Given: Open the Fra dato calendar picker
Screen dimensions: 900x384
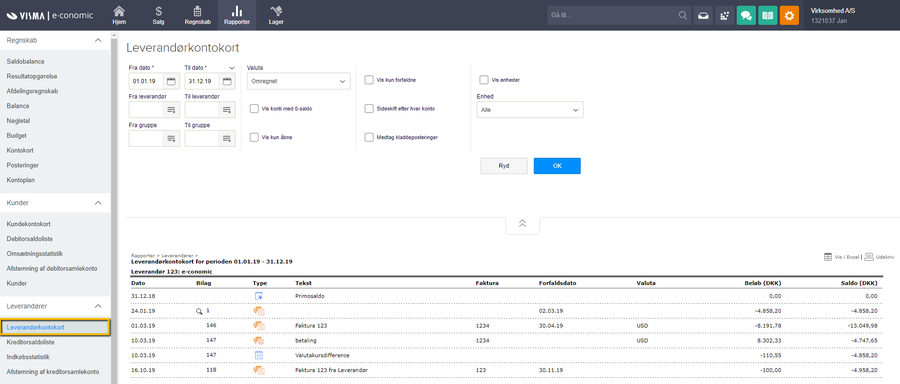Looking at the screenshot, I should pos(170,81).
